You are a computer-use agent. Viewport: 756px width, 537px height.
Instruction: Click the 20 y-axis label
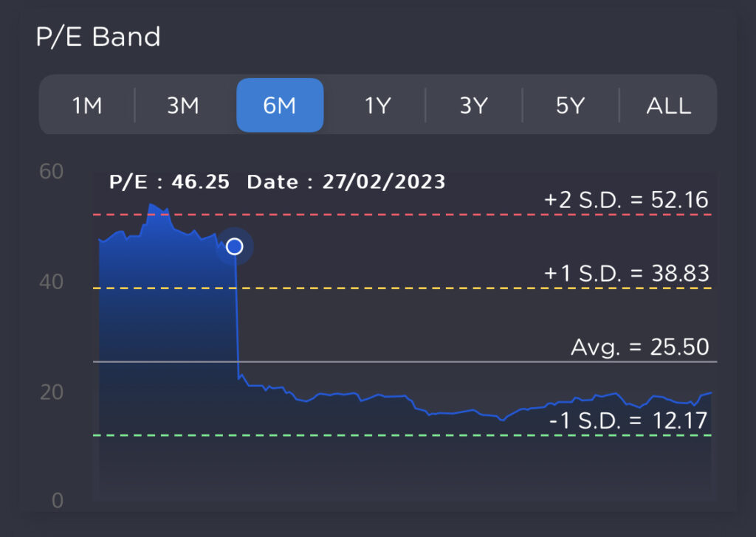pyautogui.click(x=52, y=392)
